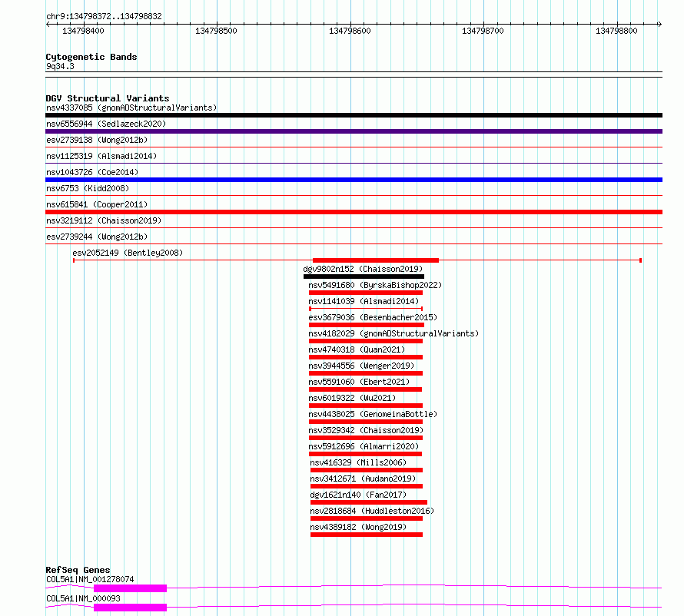Click the nsv6019322 (Wu2021) label
This screenshot has width=684, height=616.
[352, 398]
